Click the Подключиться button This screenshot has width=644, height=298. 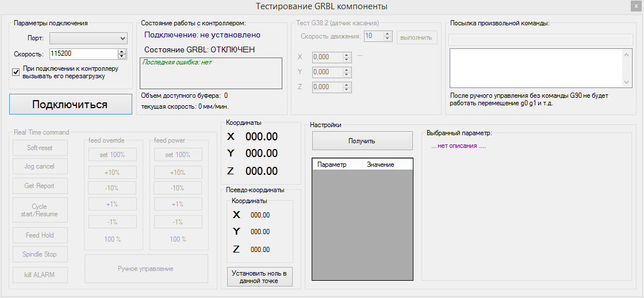70,104
